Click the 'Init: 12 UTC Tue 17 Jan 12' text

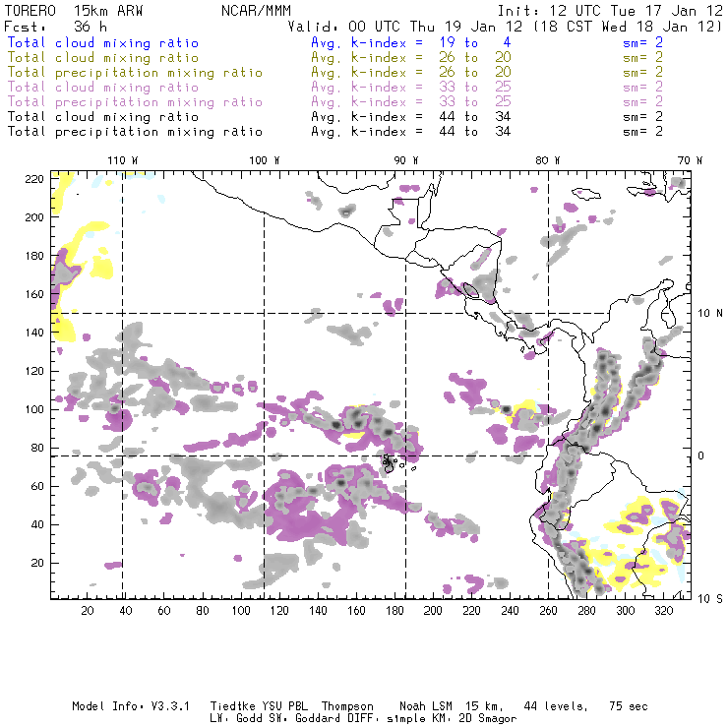[x=610, y=11]
